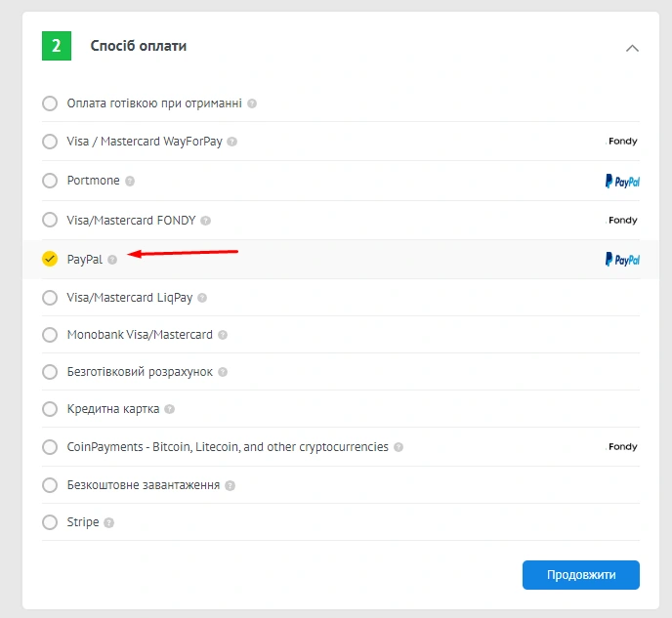Choose the Stripe payment radio button
This screenshot has width=672, height=618.
pyautogui.click(x=50, y=522)
